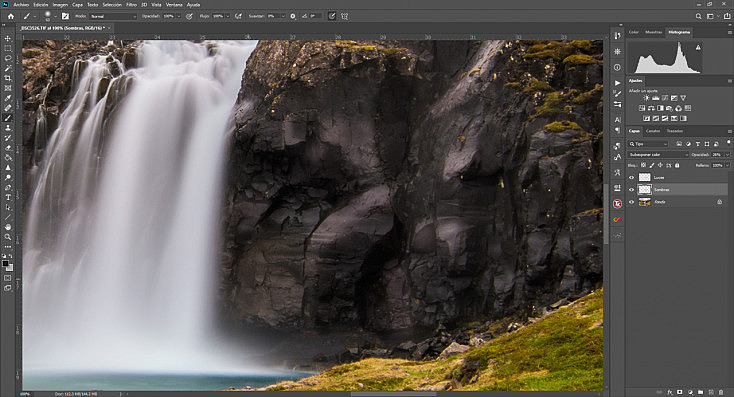Click the Home icon in options bar
Screen dimensions: 734x397
coord(10,16)
